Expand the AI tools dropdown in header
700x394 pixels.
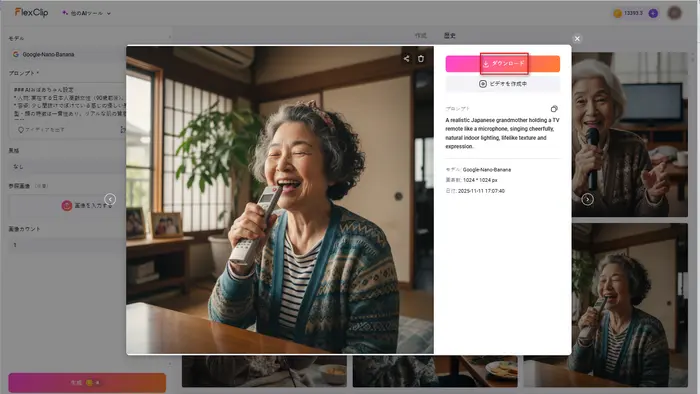(x=86, y=13)
